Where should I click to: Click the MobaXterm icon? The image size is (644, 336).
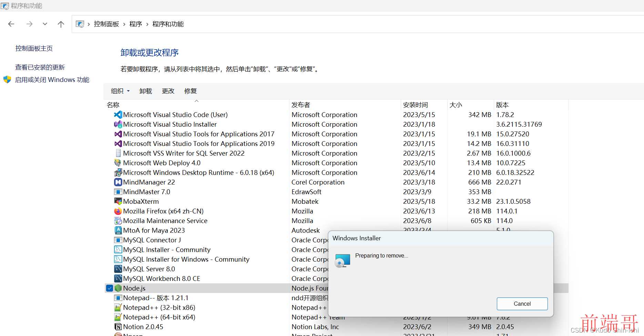point(118,201)
